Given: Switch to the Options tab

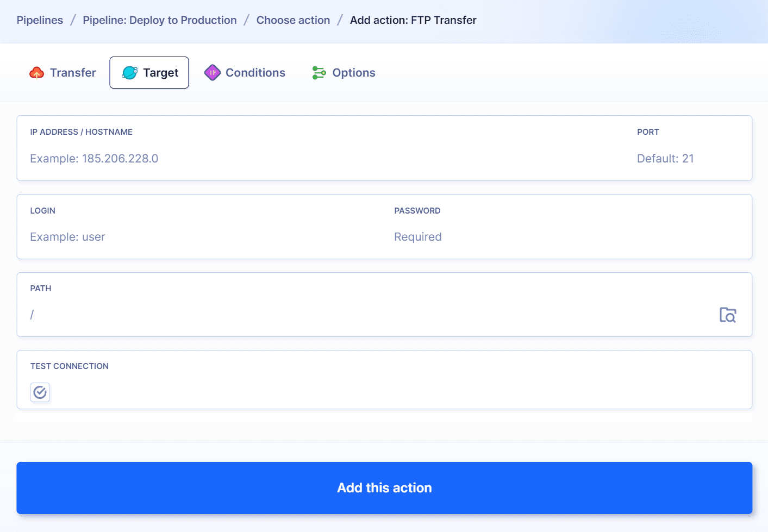Looking at the screenshot, I should [x=354, y=72].
